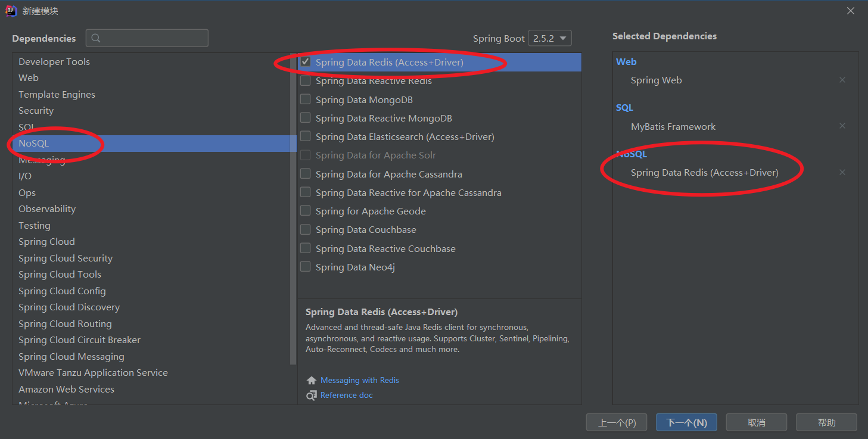Screen dimensions: 868x439
Task: Check Spring Data Reactive Redis checkbox
Action: [305, 80]
